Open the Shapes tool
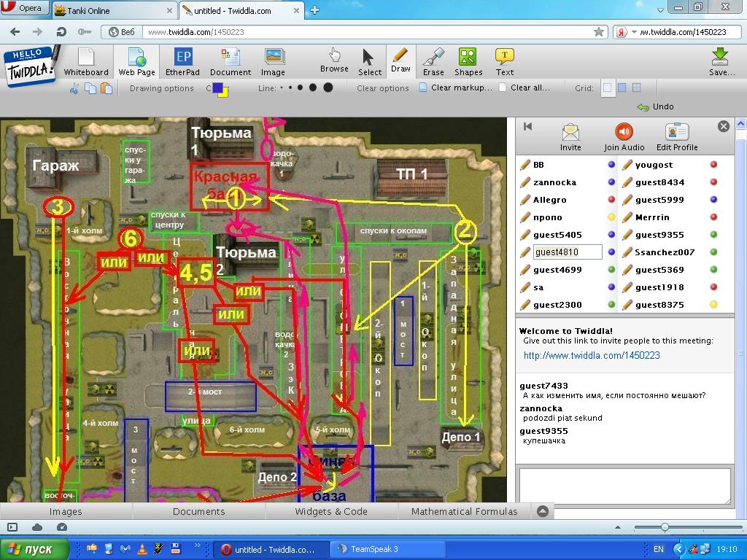747x560 pixels. click(468, 62)
